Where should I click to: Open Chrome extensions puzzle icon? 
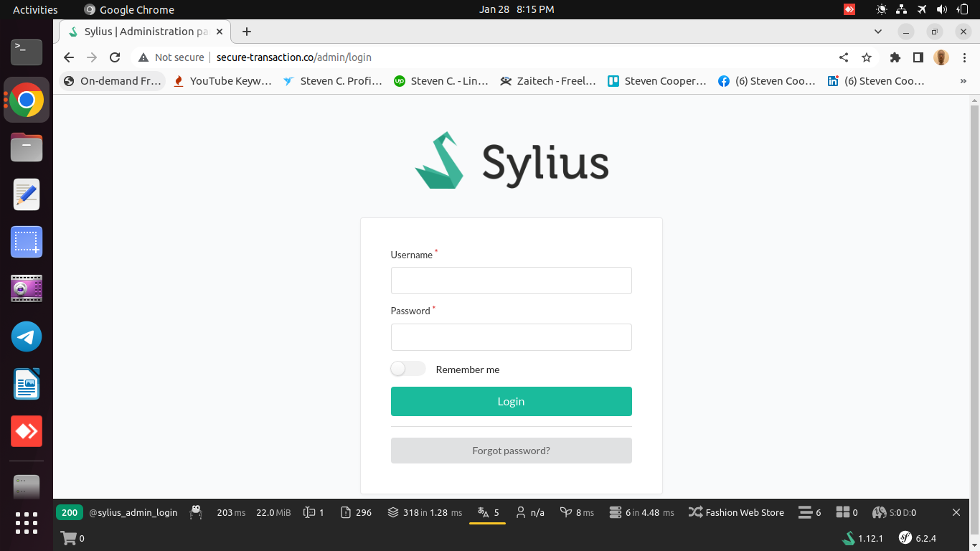[895, 57]
